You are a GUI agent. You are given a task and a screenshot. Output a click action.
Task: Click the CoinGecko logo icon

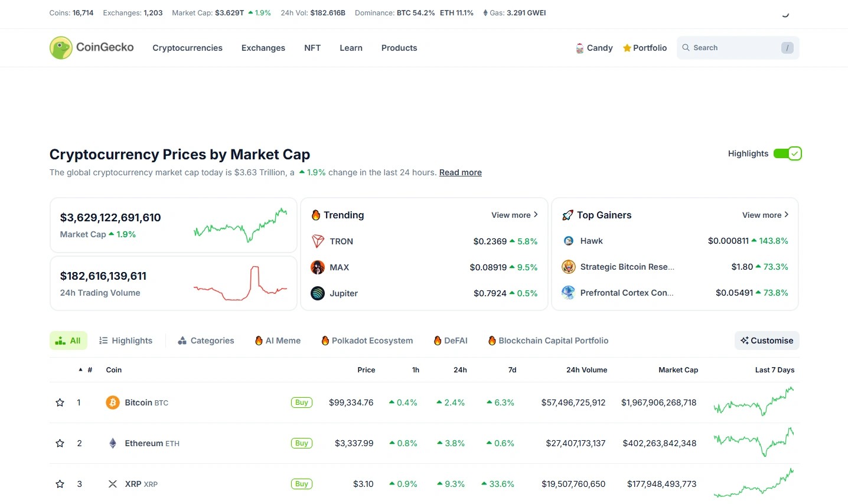click(61, 48)
